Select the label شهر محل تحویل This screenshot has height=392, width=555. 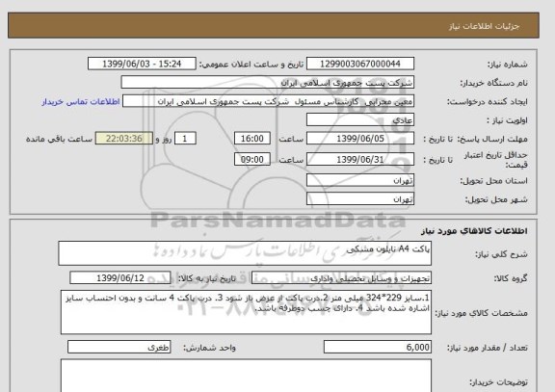(496, 200)
